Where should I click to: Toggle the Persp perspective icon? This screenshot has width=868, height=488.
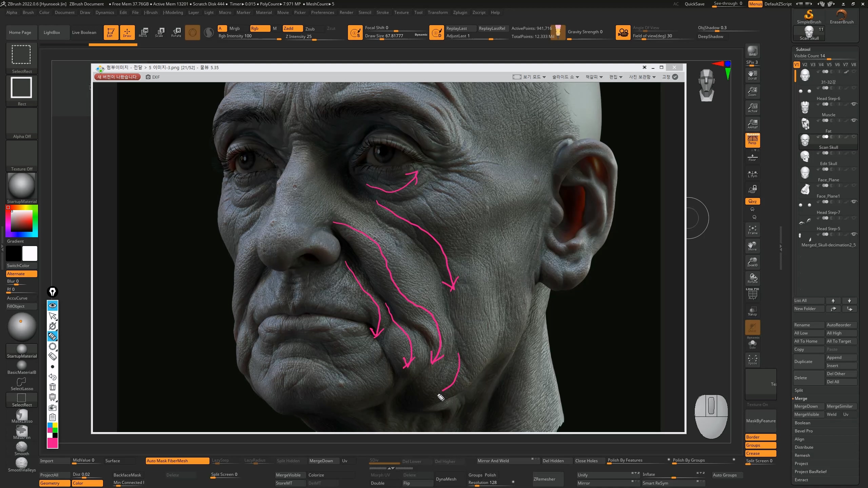click(x=752, y=140)
